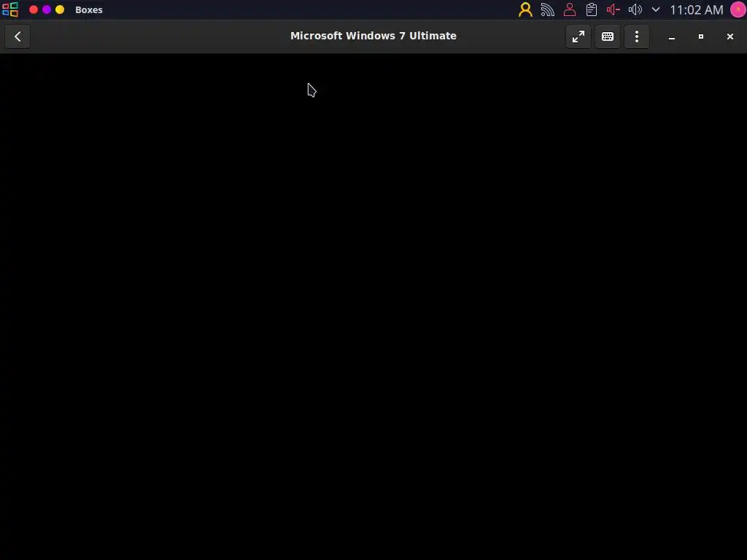Close the Boxes window

point(729,36)
